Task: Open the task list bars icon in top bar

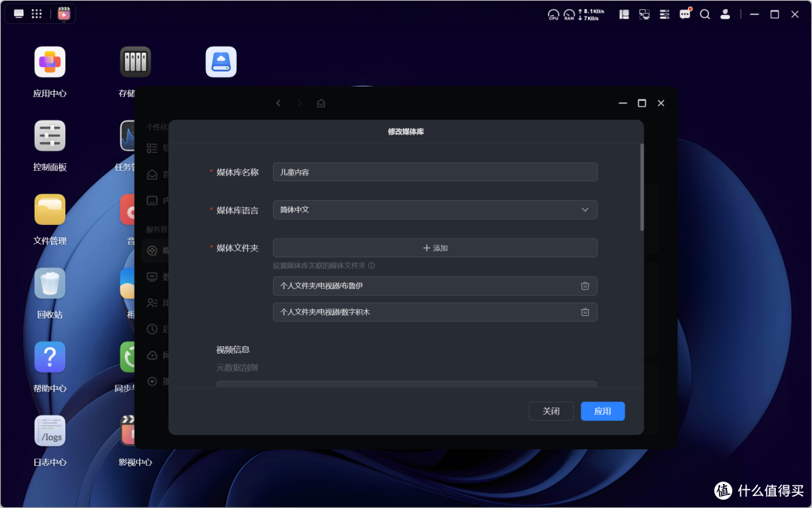Action: coord(665,14)
